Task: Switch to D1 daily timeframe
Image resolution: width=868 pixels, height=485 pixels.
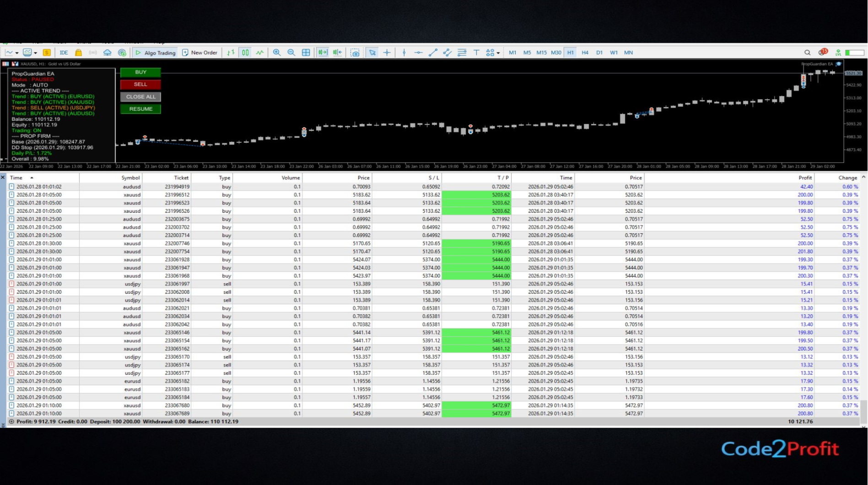Action: [599, 53]
